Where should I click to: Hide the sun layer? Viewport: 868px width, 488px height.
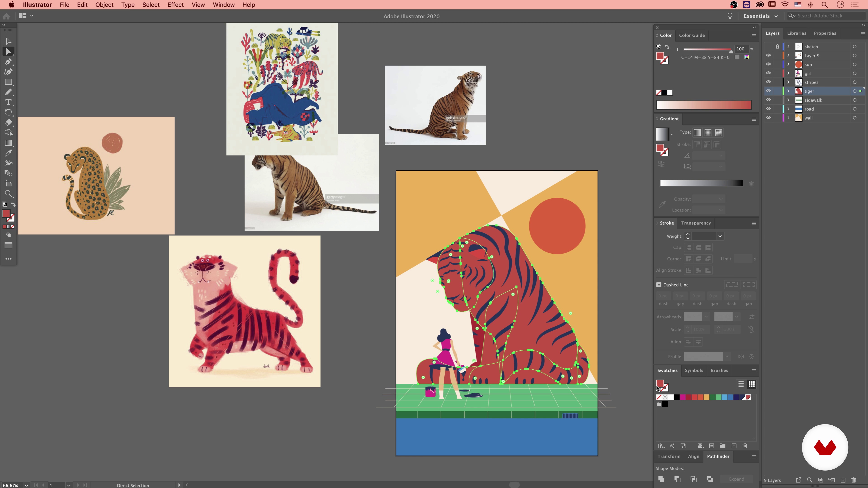coord(768,64)
